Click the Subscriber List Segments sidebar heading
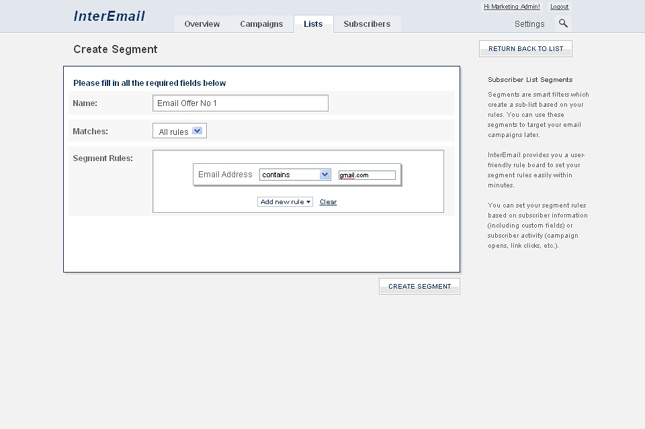645x429 pixels. click(x=530, y=79)
